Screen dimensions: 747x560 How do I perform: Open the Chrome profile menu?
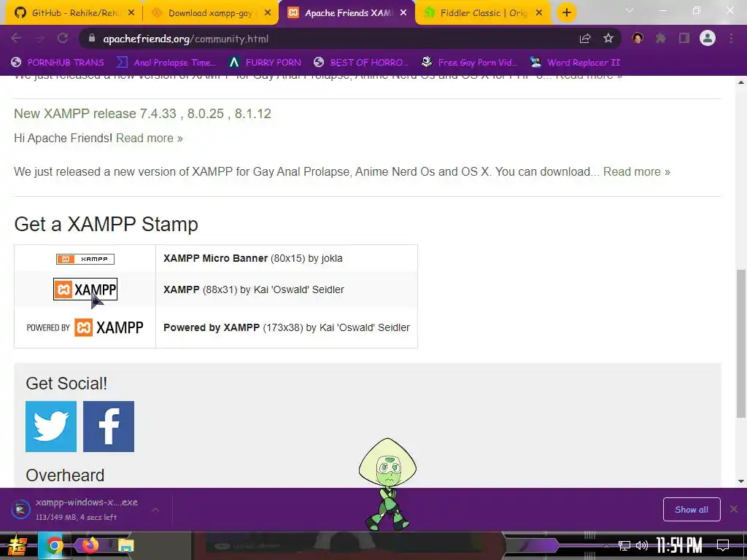[x=708, y=39]
